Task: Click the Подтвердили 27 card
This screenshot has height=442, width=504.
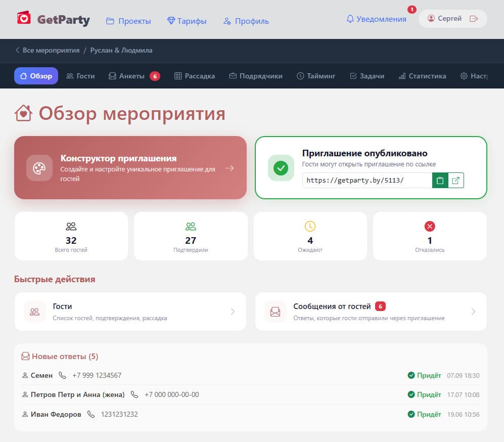Action: pyautogui.click(x=191, y=236)
